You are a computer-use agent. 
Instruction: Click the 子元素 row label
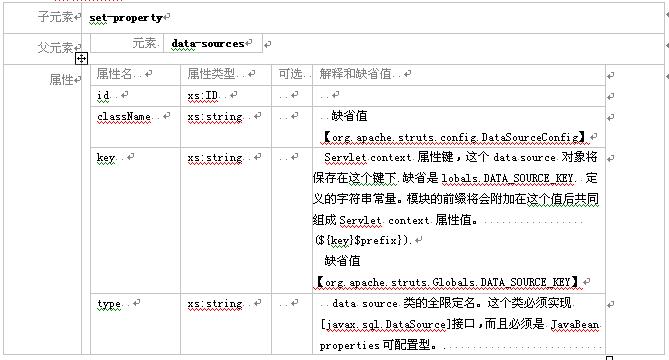[55, 17]
